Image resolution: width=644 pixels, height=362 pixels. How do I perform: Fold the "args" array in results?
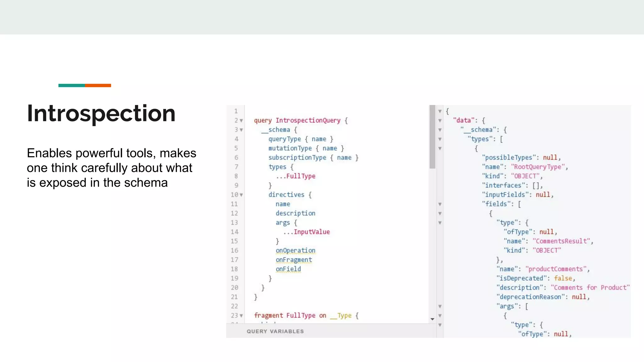(x=440, y=306)
